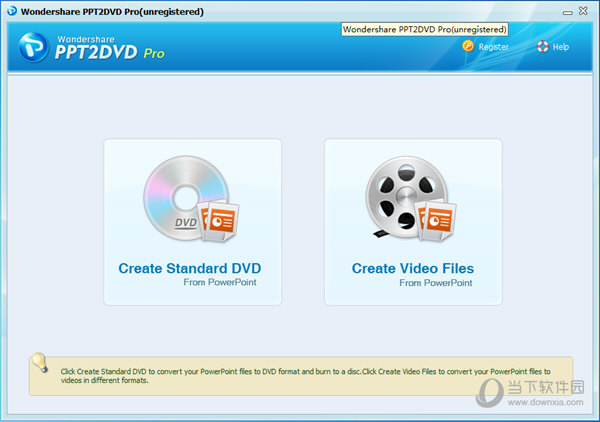The height and width of the screenshot is (422, 600).
Task: Click the Wondershare PPT2DVD logo icon
Action: click(34, 47)
